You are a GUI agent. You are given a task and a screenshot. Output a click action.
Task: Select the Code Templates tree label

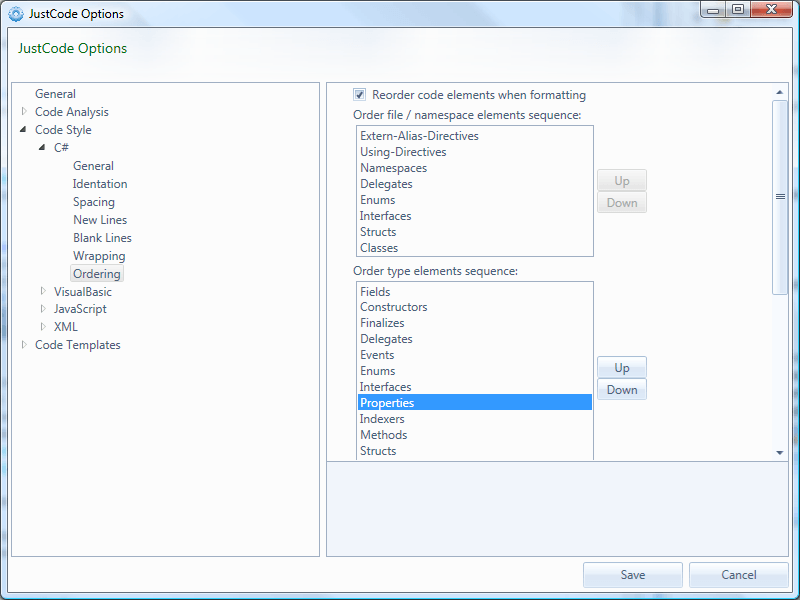pyautogui.click(x=78, y=345)
